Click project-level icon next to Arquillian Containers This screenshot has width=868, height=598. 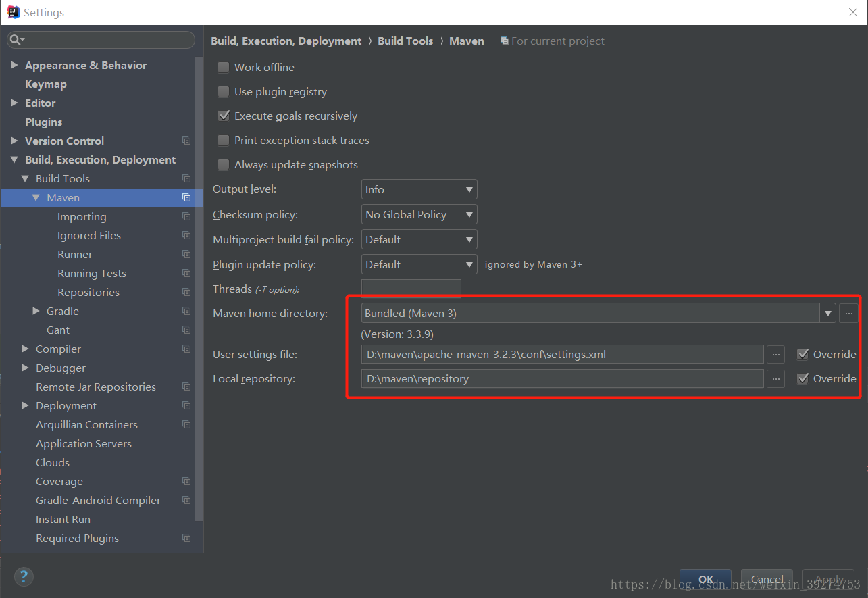186,424
